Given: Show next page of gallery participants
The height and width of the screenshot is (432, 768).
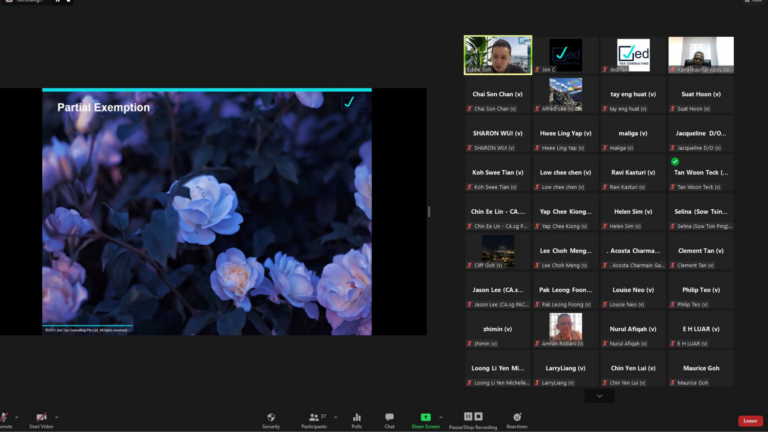Looking at the screenshot, I should click(599, 396).
